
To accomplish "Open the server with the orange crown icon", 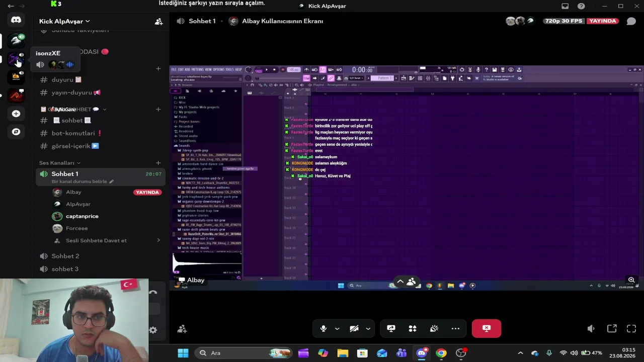I will click(x=16, y=76).
